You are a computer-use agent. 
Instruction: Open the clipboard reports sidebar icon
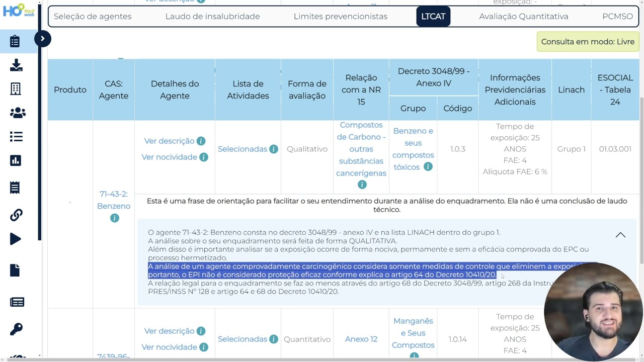click(x=15, y=41)
